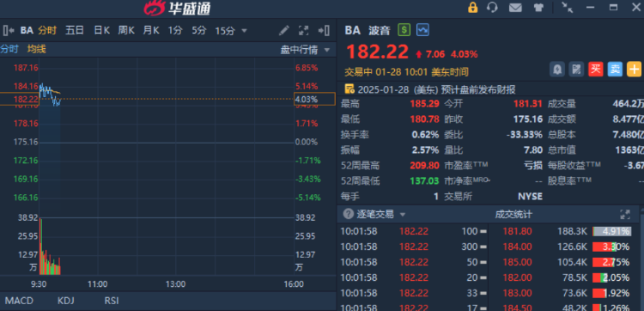Toggle the 分时 line display

click(9, 49)
